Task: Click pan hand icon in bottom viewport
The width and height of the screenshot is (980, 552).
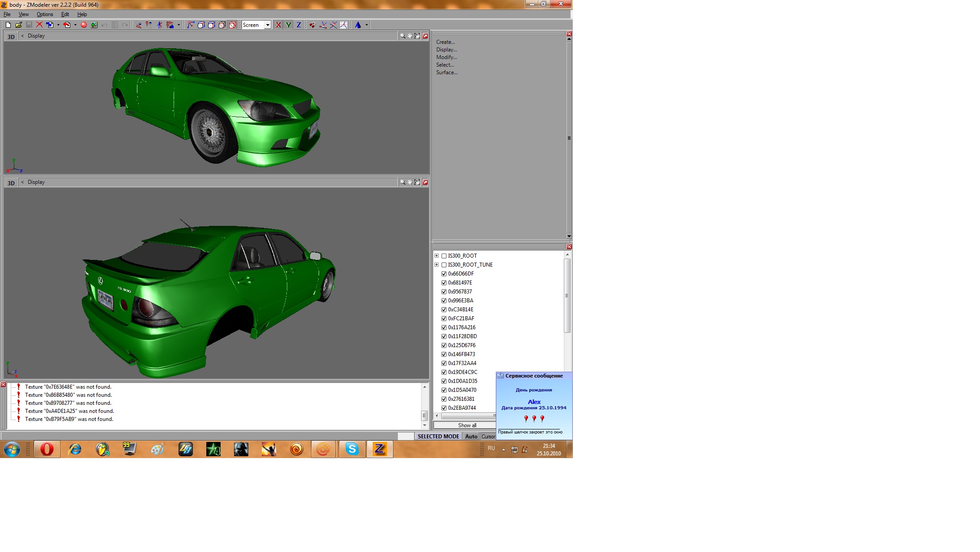Action: [x=409, y=182]
